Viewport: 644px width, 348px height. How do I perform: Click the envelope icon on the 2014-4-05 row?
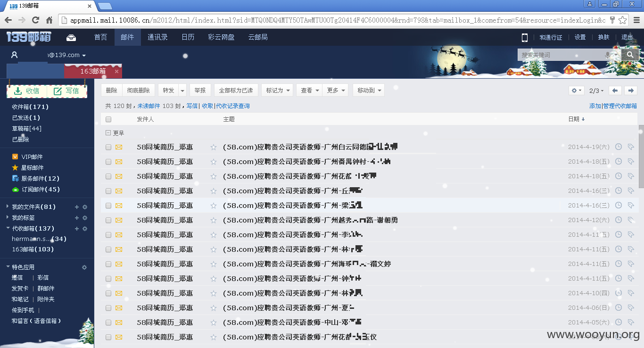[119, 323]
